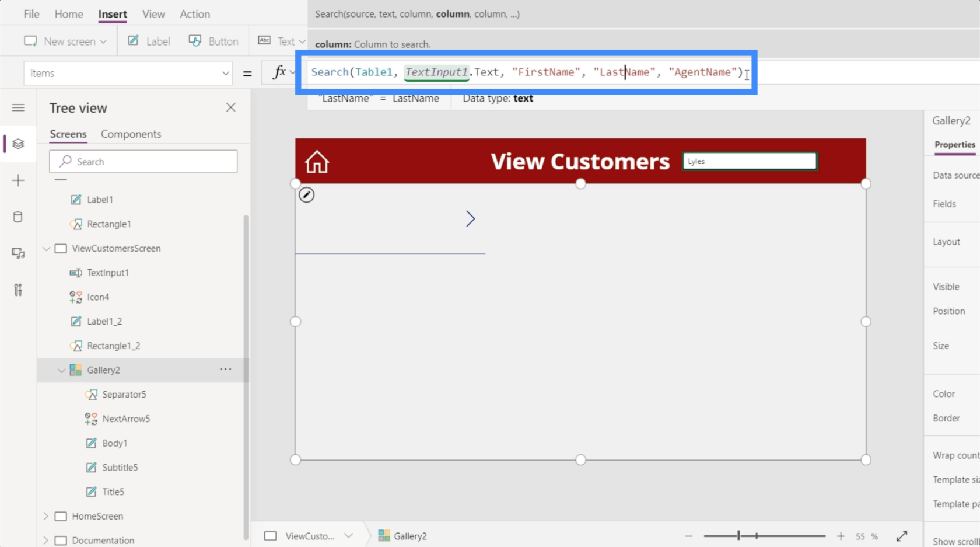Image resolution: width=980 pixels, height=547 pixels.
Task: Click the home icon on the app canvas
Action: 317,162
